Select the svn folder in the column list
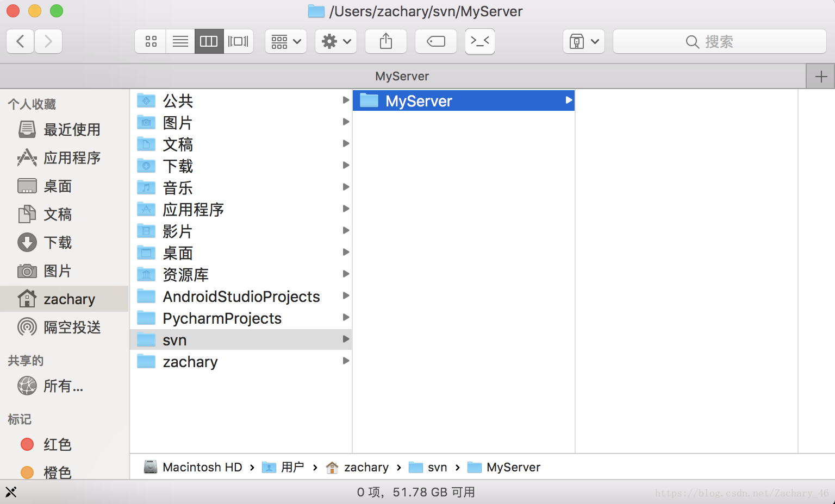Image resolution: width=835 pixels, height=504 pixels. (x=241, y=339)
